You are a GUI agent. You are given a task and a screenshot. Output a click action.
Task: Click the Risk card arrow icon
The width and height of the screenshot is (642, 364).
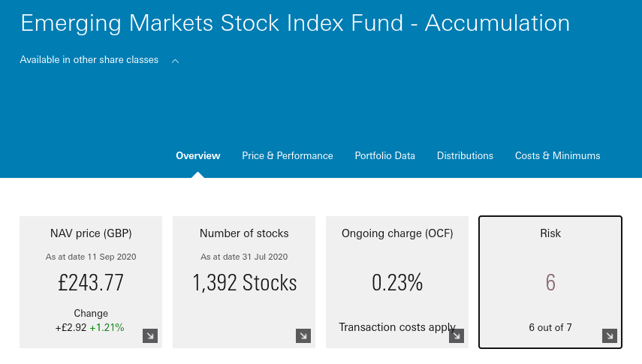[x=610, y=335]
